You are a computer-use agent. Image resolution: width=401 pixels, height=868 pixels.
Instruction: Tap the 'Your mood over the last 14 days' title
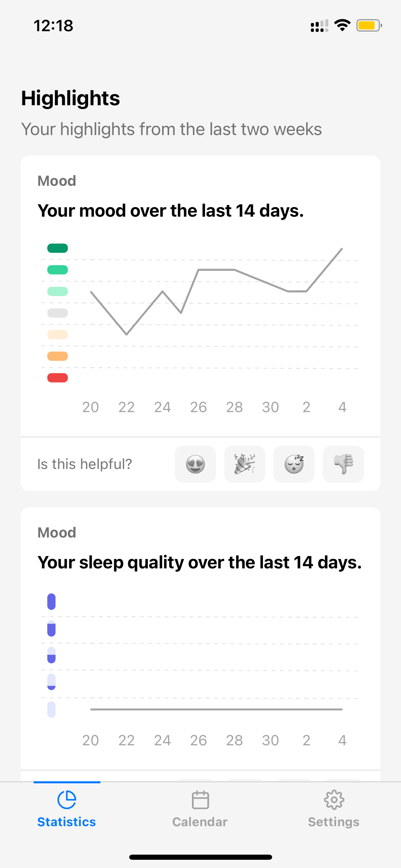pyautogui.click(x=171, y=210)
